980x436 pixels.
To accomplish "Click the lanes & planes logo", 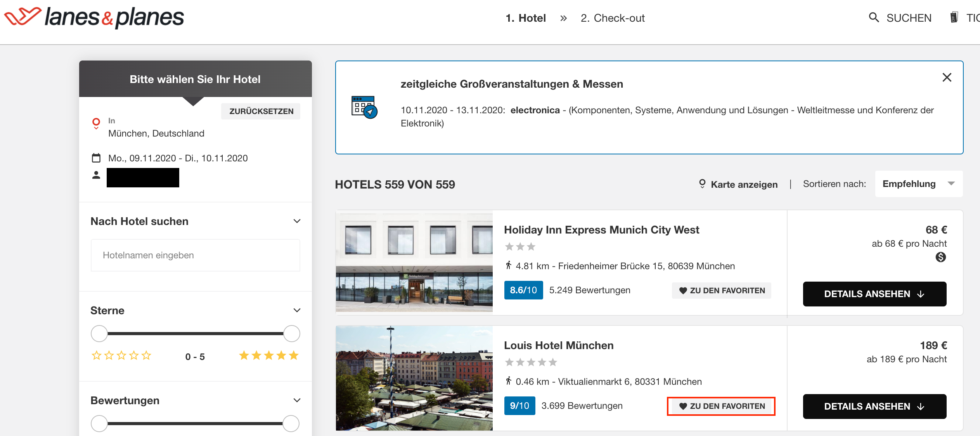I will (94, 17).
